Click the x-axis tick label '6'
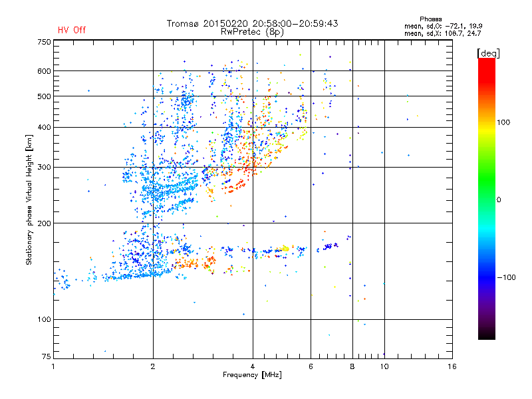This screenshot has width=532, height=399. 311,366
